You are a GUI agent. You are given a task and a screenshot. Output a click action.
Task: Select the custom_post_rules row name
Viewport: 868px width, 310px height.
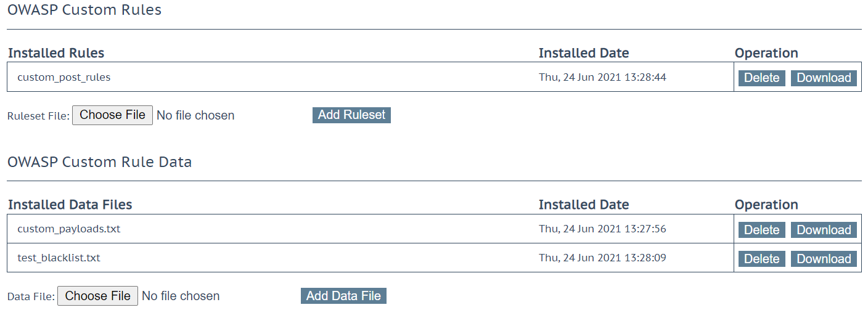click(x=64, y=78)
